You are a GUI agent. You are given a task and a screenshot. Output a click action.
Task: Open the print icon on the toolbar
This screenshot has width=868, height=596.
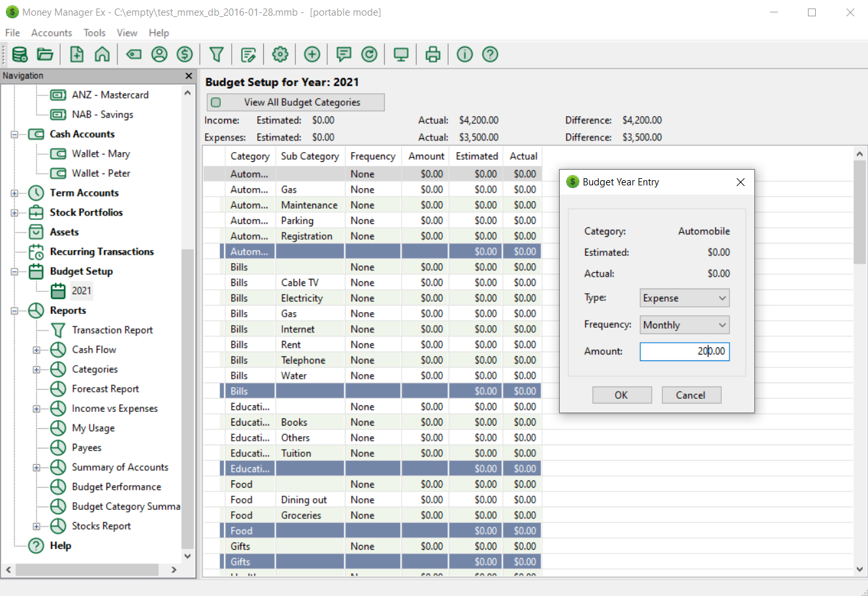click(432, 54)
